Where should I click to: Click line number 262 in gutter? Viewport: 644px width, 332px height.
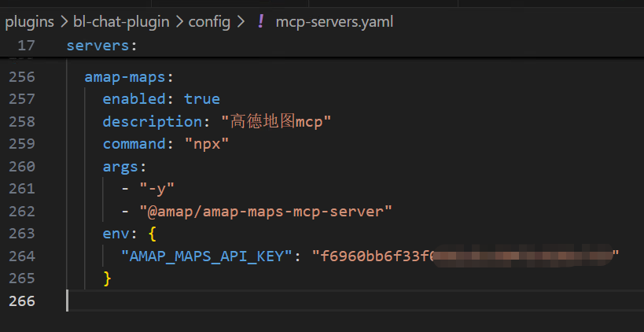tap(22, 211)
